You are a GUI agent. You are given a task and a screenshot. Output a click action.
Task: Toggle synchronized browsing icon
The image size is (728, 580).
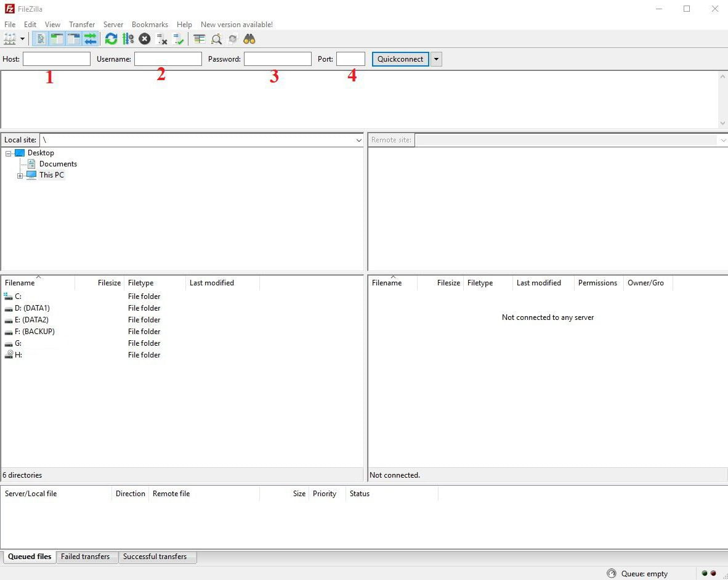(x=233, y=39)
